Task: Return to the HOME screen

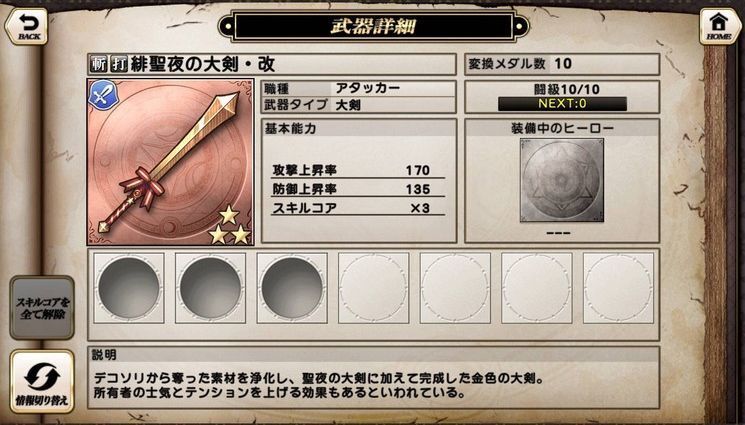Action: point(718,27)
